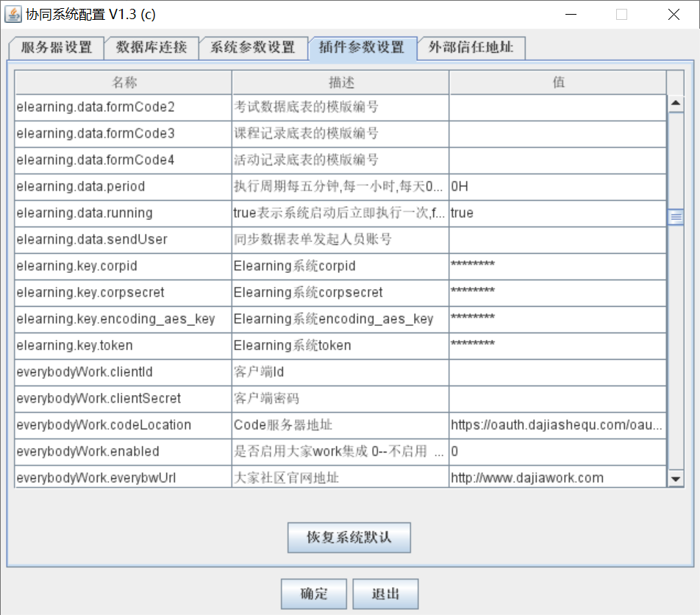
Task: Select the elearning.data.sendUser name cell
Action: pos(124,239)
